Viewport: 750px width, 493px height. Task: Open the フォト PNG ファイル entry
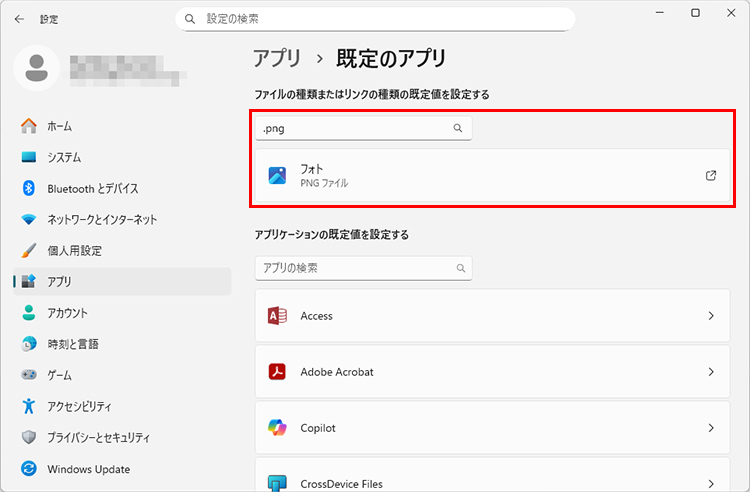click(480, 176)
